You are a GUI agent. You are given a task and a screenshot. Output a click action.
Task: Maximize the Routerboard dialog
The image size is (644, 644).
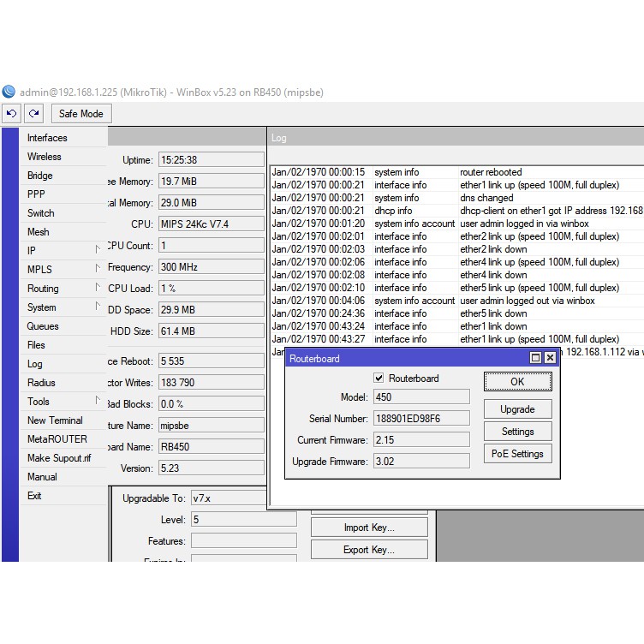coord(536,358)
